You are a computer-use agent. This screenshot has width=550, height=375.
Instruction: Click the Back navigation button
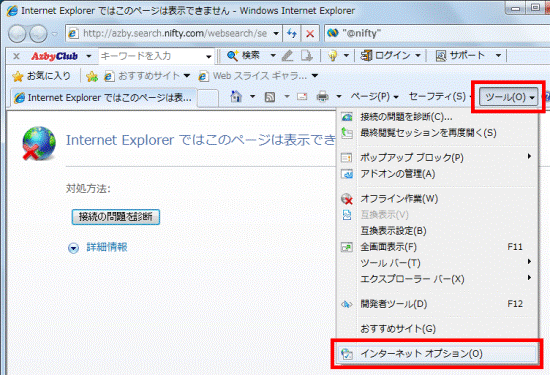(17, 34)
